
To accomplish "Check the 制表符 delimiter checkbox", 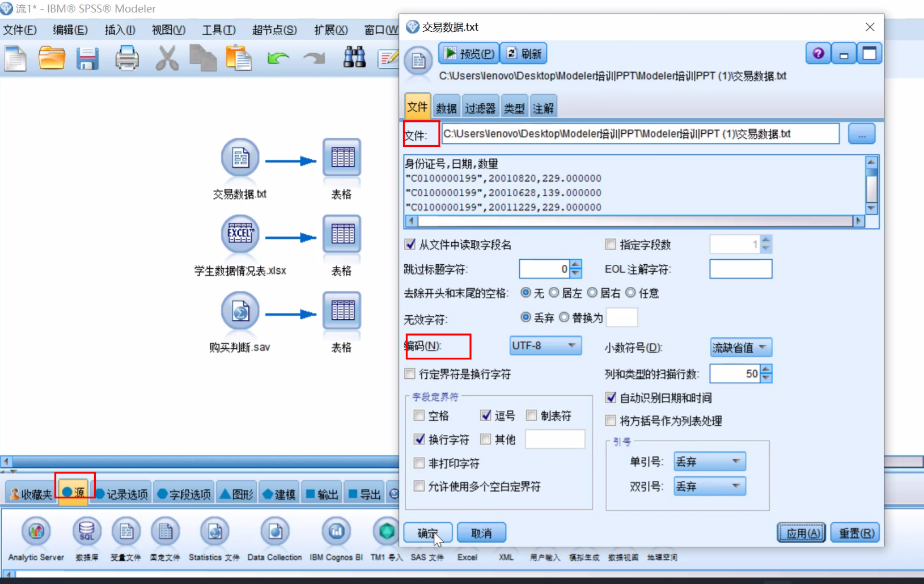I will tap(531, 416).
